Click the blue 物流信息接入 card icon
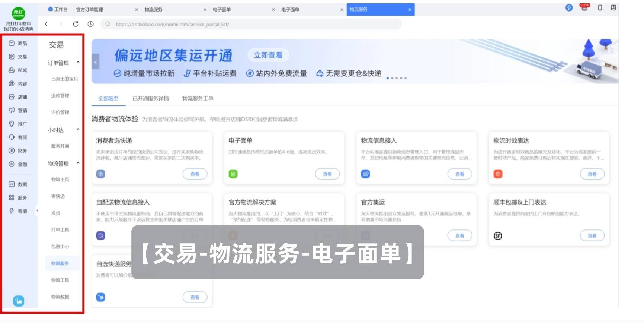The image size is (644, 323). (x=365, y=174)
